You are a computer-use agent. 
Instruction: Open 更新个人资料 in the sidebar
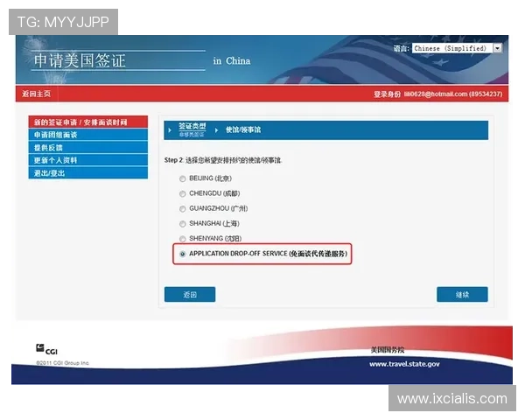[x=88, y=160]
